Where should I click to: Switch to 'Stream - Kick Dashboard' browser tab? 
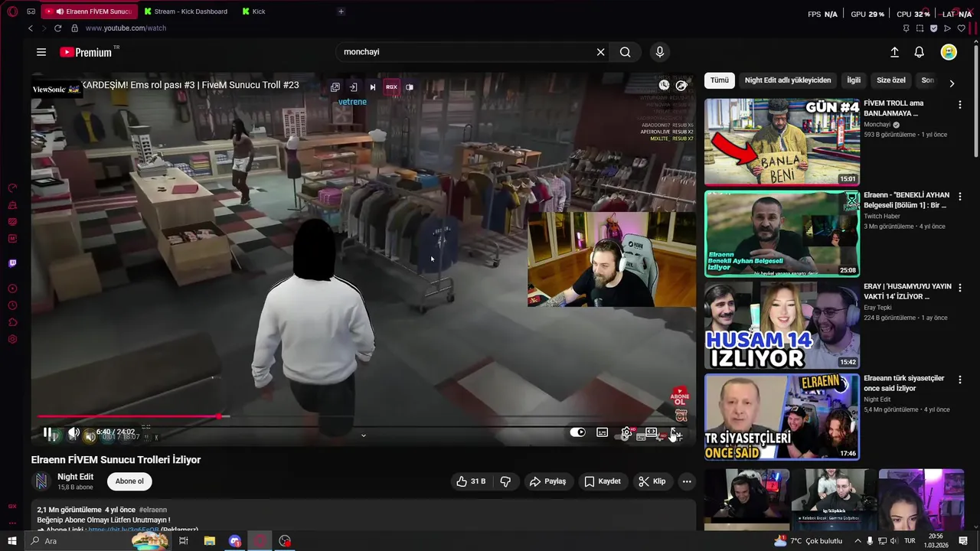[185, 11]
